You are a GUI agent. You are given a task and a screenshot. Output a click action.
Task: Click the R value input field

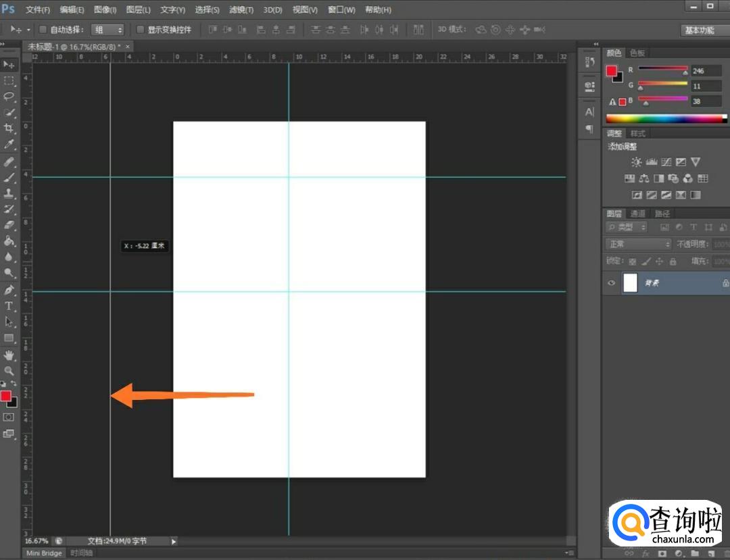[706, 70]
